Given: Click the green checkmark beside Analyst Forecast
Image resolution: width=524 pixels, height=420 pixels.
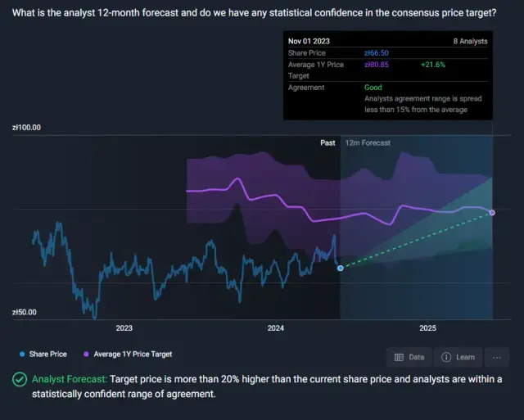Looking at the screenshot, I should [x=19, y=380].
